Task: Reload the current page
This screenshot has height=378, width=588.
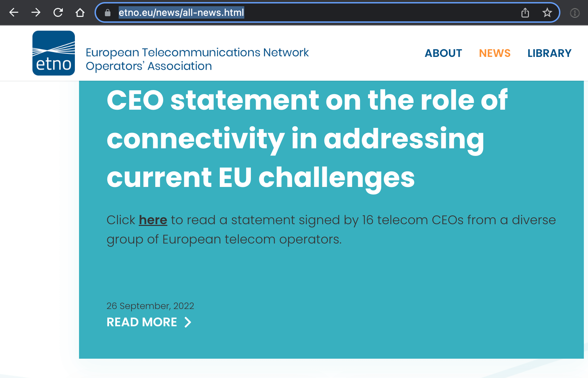Action: pos(58,13)
